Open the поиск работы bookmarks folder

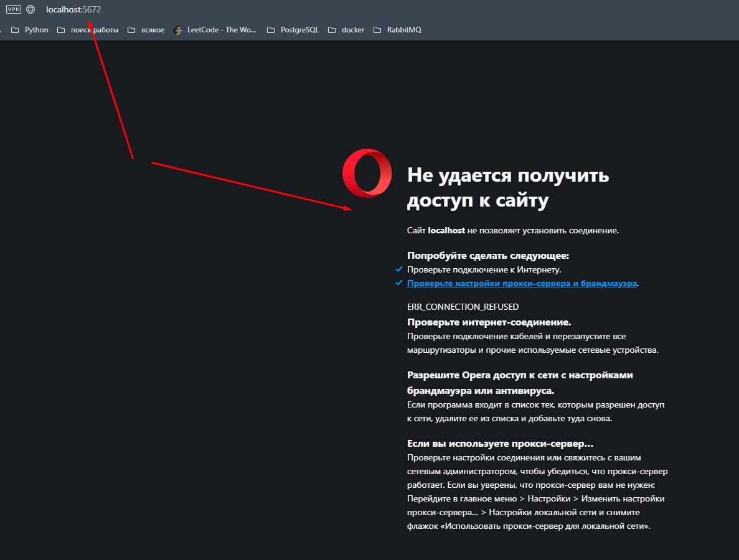click(x=88, y=30)
